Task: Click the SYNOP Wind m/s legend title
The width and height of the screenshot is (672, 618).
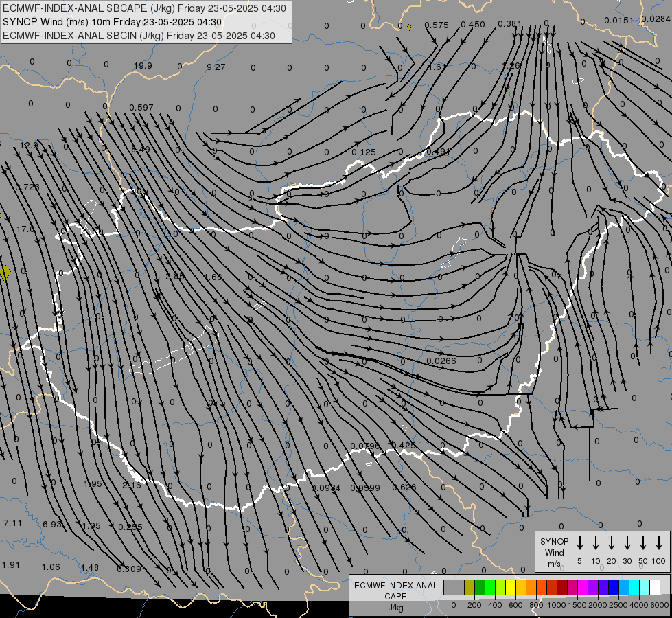Action: tap(554, 552)
